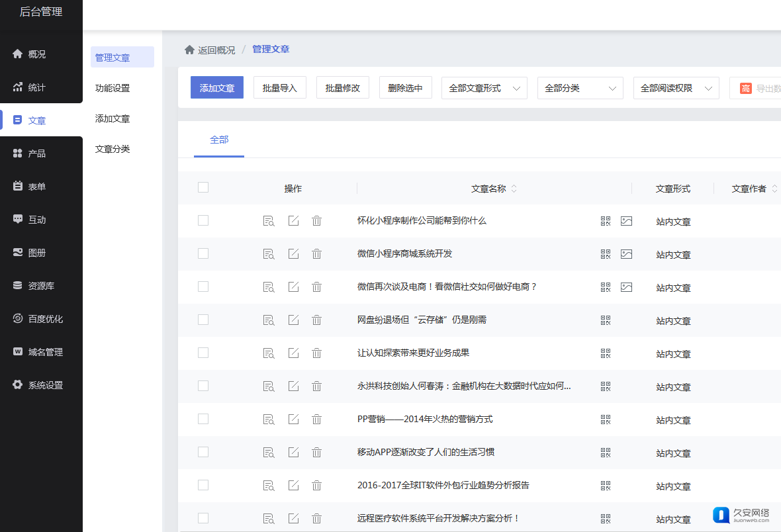Delete the article 微信小程序商城系统开发
Screen dimensions: 781x532
click(317, 254)
